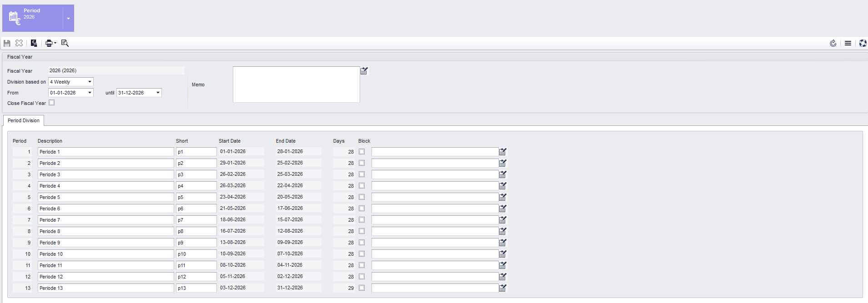Check the Block box for Periode 3
The width and height of the screenshot is (868, 303).
tap(362, 174)
